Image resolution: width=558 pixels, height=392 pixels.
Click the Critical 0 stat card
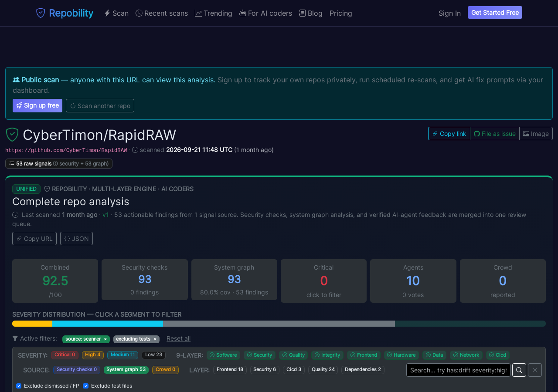(x=323, y=281)
